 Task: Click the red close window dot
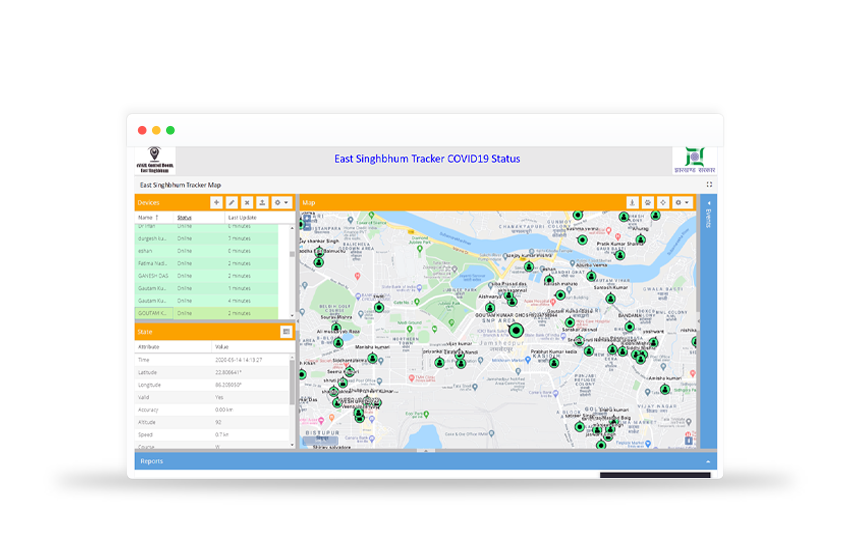pyautogui.click(x=142, y=130)
